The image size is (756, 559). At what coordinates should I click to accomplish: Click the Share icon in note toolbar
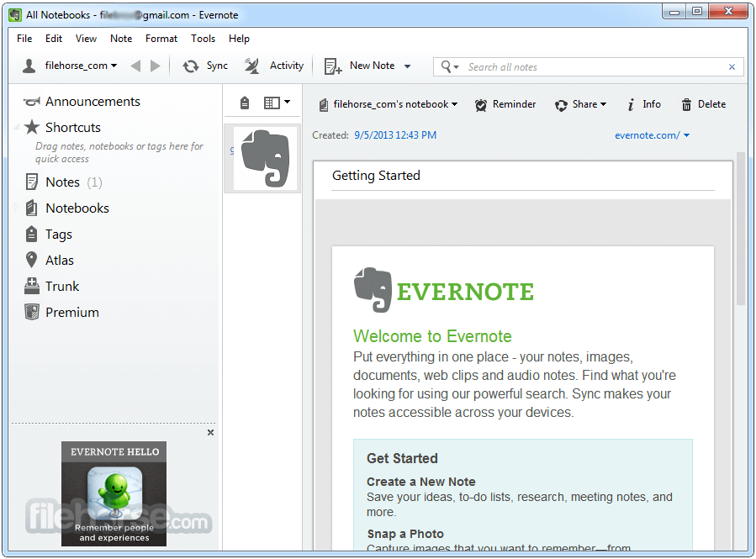point(561,105)
